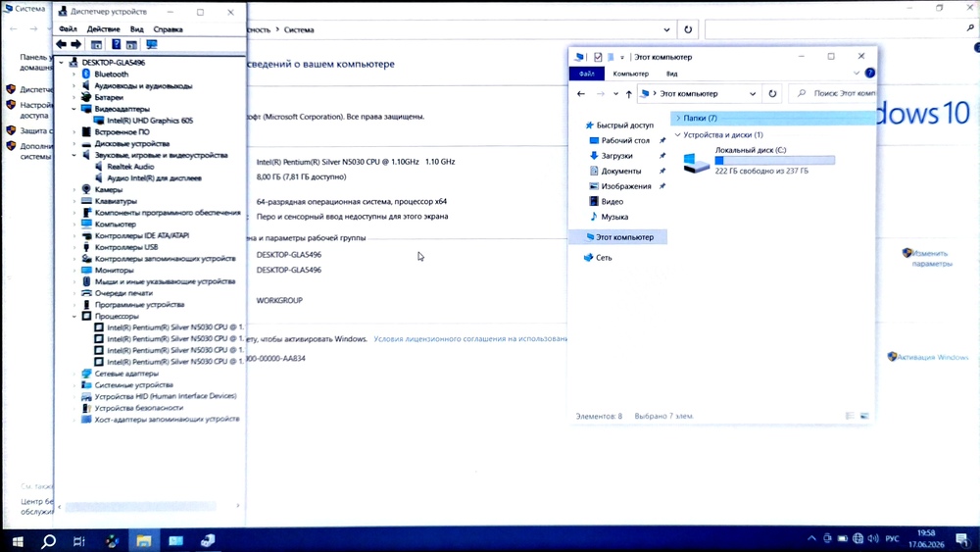Image resolution: width=980 pixels, height=552 pixels.
Task: Open File Explorer from the taskbar
Action: (x=144, y=541)
